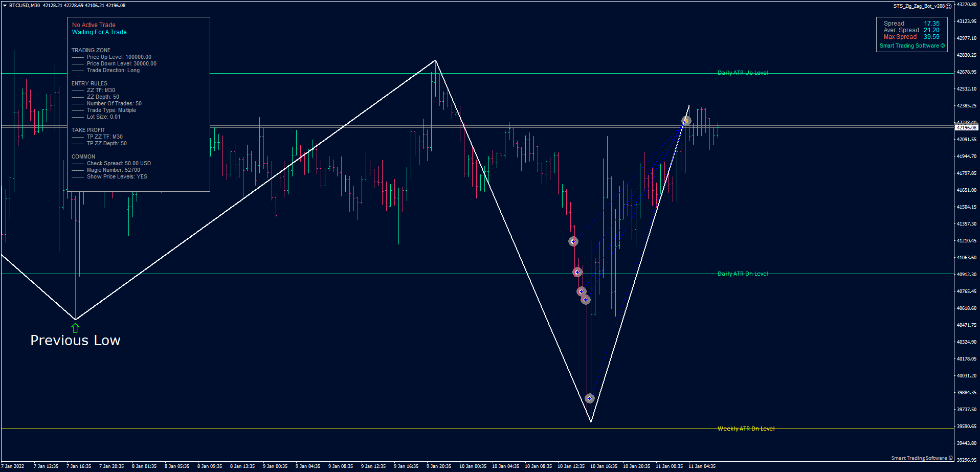Click the 'Trade Direction: Long' line
The width and height of the screenshot is (980, 472).
(113, 70)
